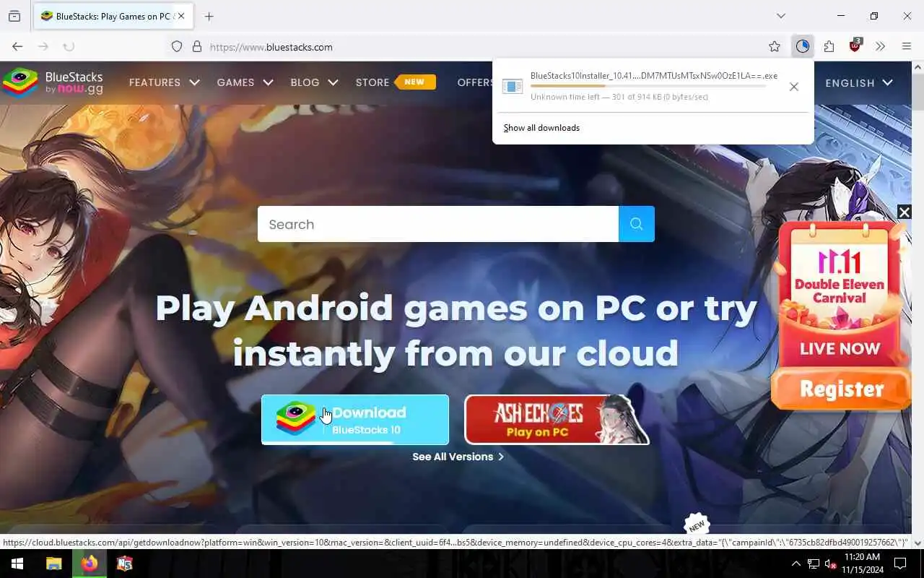Click the browser Back arrow
The image size is (924, 578).
pyautogui.click(x=17, y=46)
